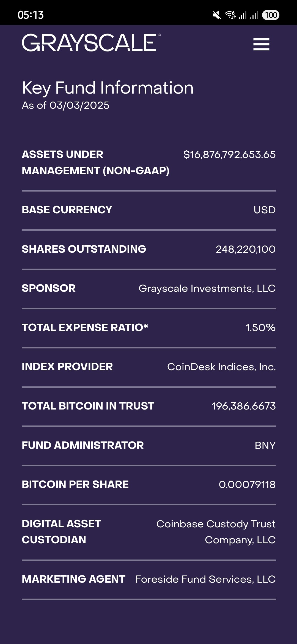Tap the BNY fund administrator value

pos(265,446)
